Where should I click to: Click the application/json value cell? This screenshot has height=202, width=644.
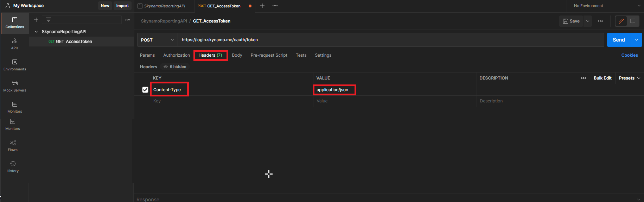point(395,90)
